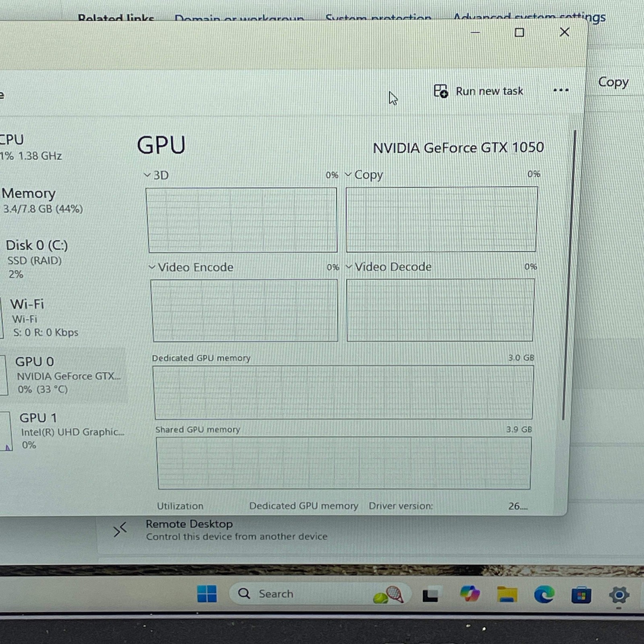Click the Video Decode graph
The height and width of the screenshot is (644, 644).
[x=440, y=310]
